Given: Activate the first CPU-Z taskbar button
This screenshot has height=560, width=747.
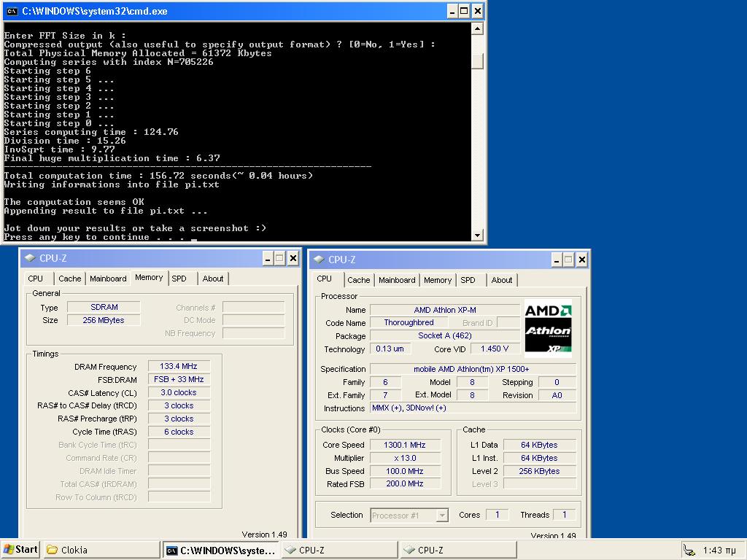Looking at the screenshot, I should pos(339,550).
